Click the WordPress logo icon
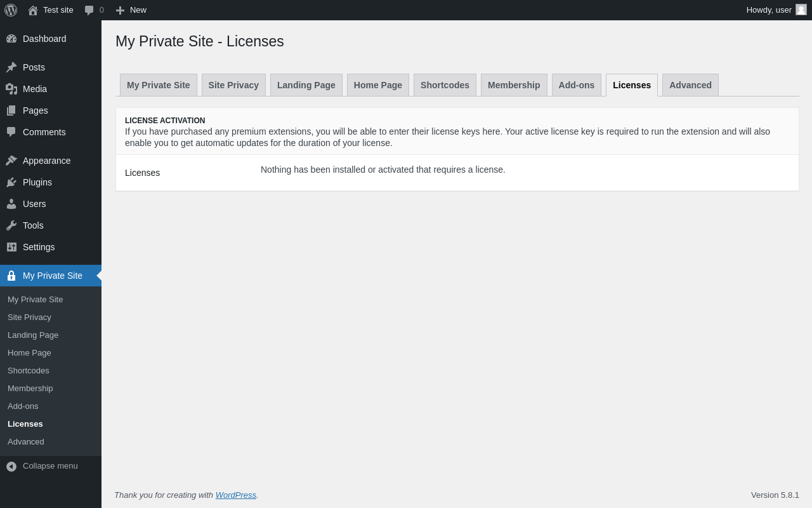The width and height of the screenshot is (812, 508). [x=11, y=10]
